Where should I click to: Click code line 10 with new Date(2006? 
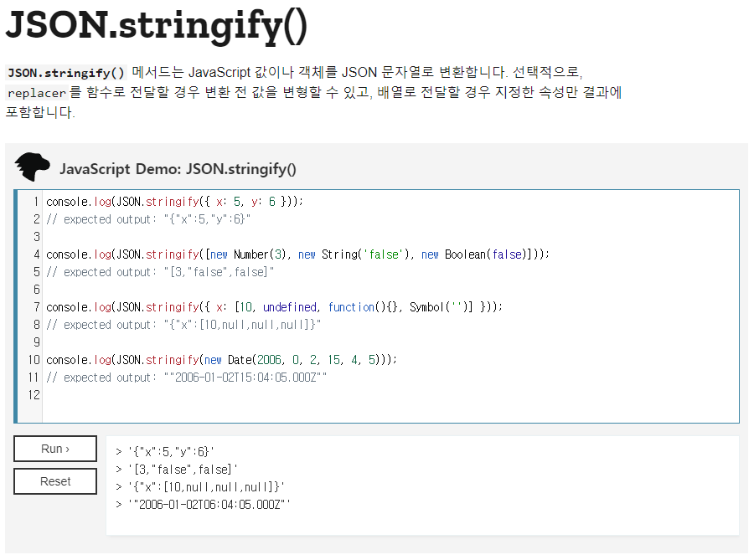[221, 360]
